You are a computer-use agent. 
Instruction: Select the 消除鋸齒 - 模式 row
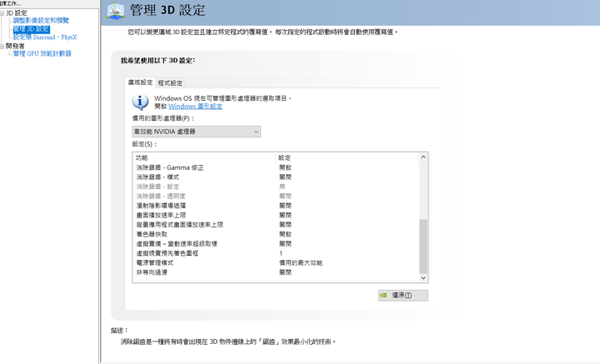pos(276,177)
